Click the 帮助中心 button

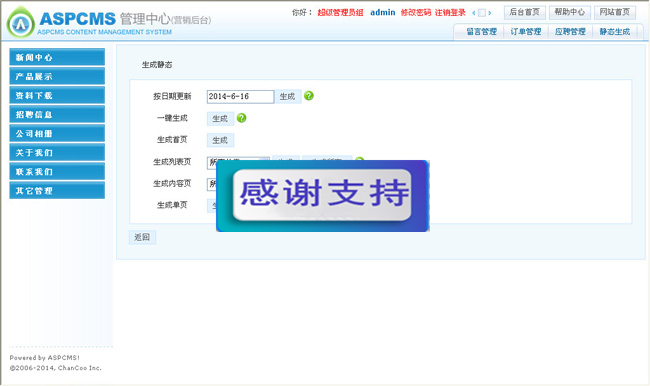(x=570, y=12)
